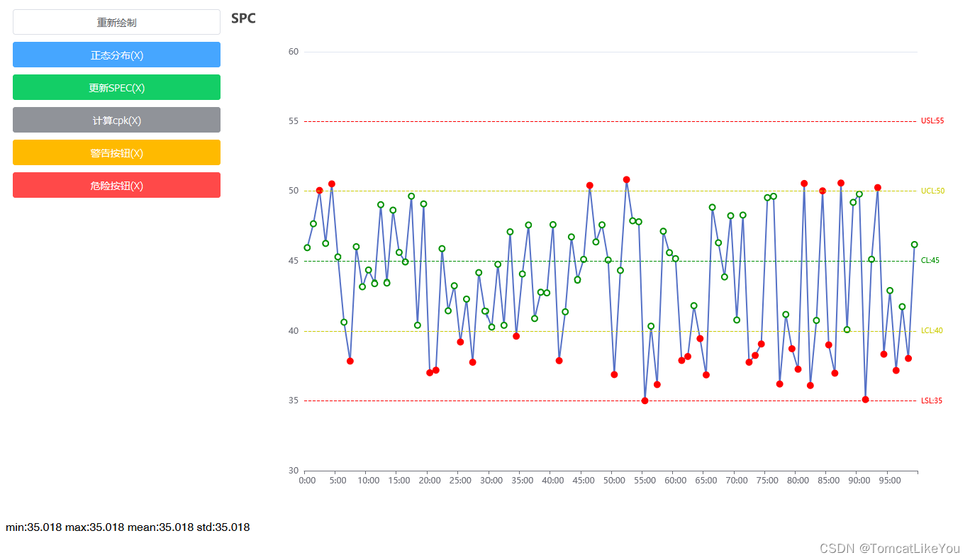Select the CL:45 center line label

click(x=930, y=261)
